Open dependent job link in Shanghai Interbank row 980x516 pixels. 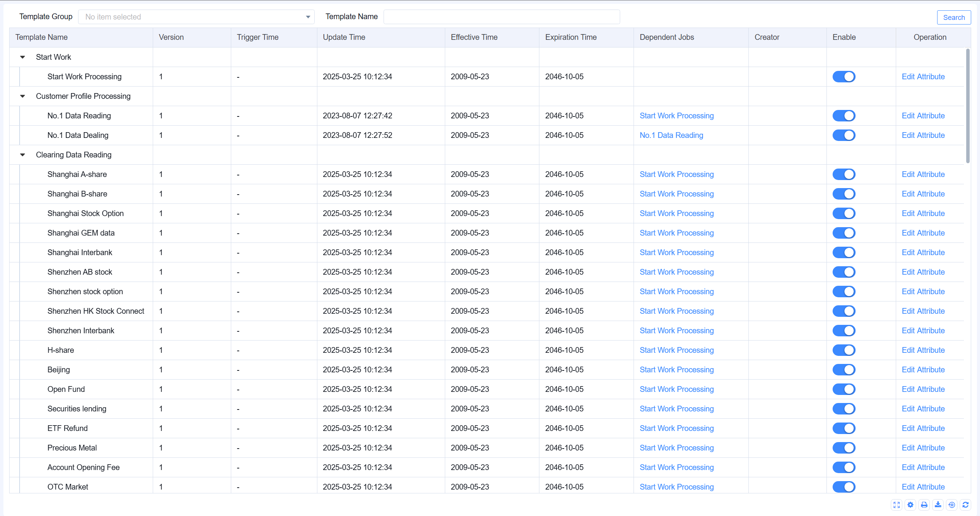(676, 252)
